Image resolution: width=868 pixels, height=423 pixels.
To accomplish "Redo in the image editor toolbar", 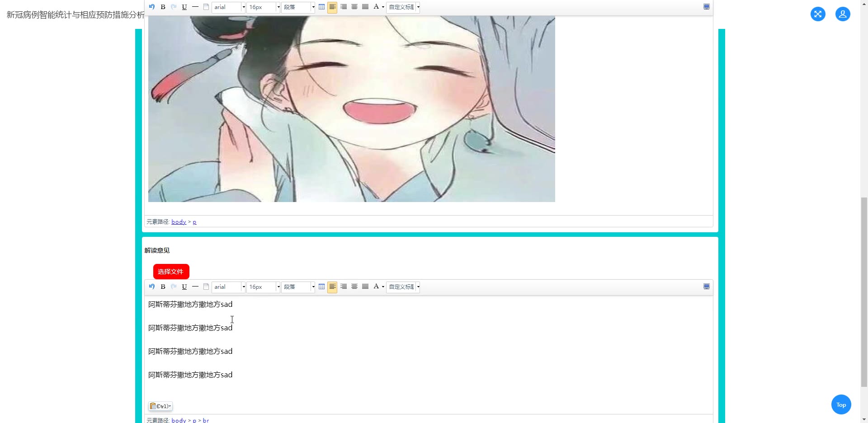I will [x=174, y=7].
